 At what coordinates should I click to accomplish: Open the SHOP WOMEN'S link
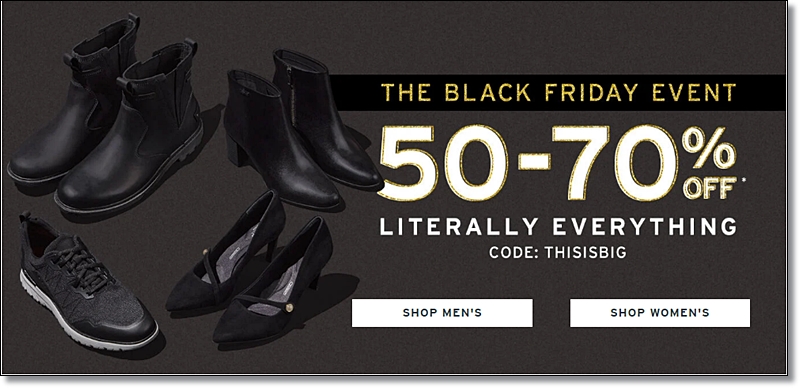(660, 312)
